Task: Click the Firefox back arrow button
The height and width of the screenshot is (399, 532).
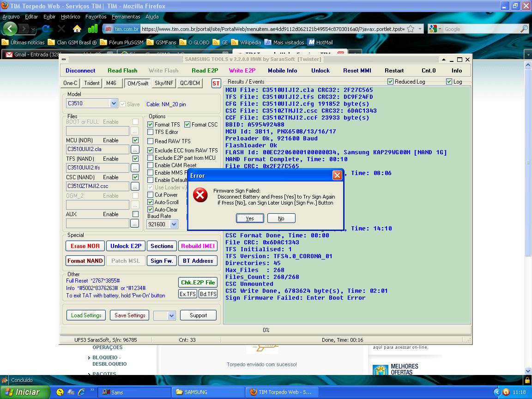Action: click(x=10, y=29)
